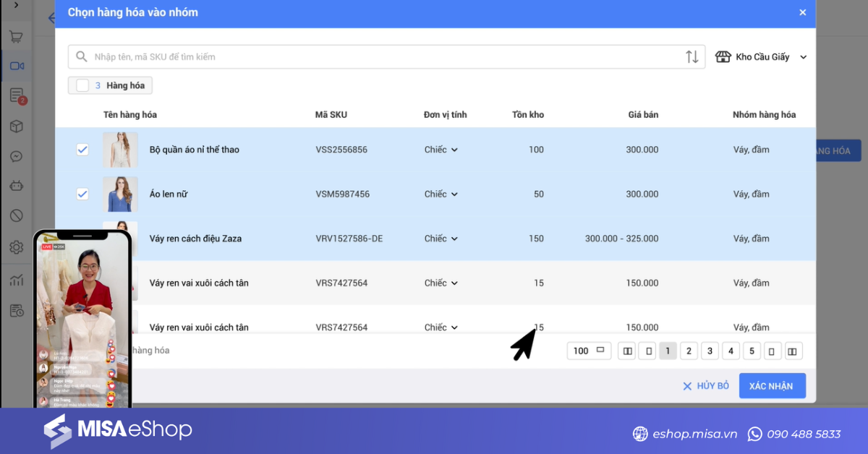Go to page 2 in pagination
The height and width of the screenshot is (454, 868).
point(689,351)
